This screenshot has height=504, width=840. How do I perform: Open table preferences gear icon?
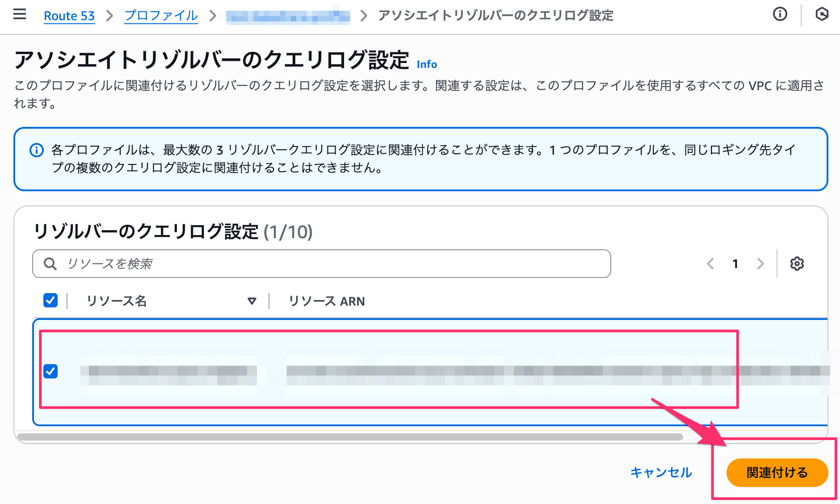797,264
